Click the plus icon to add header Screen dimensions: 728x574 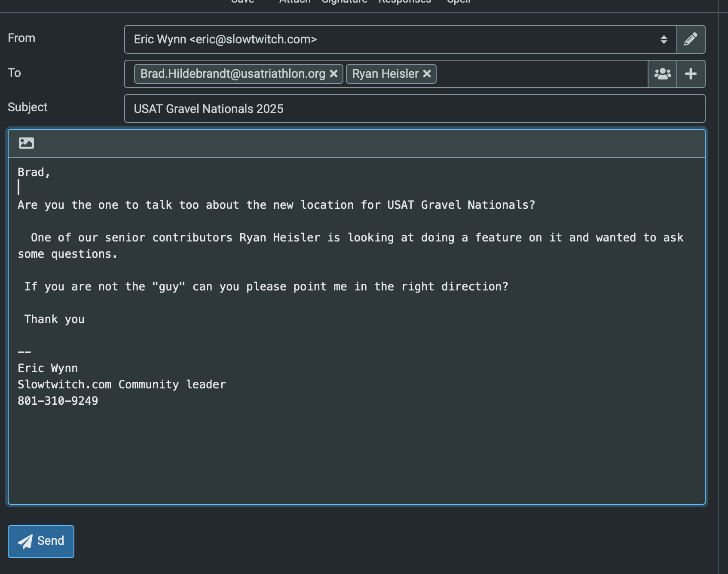691,74
